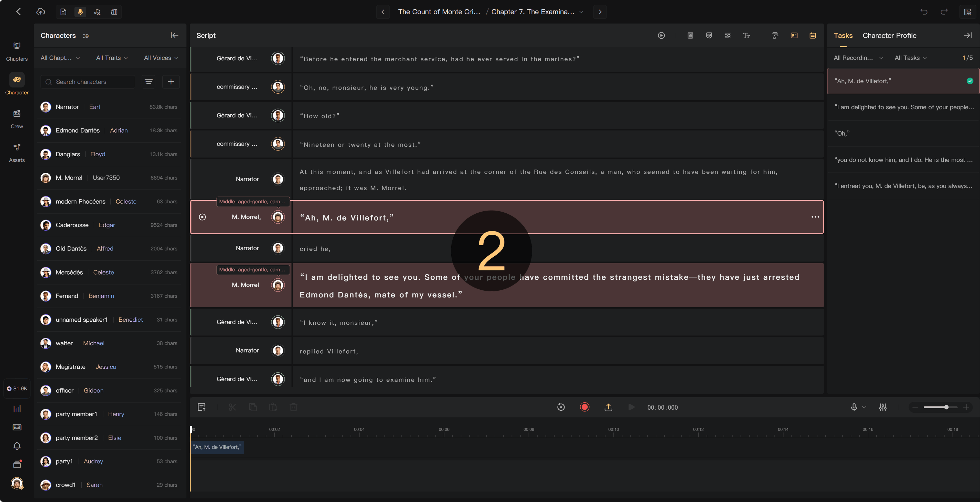Expand the All Voices filter

(161, 58)
